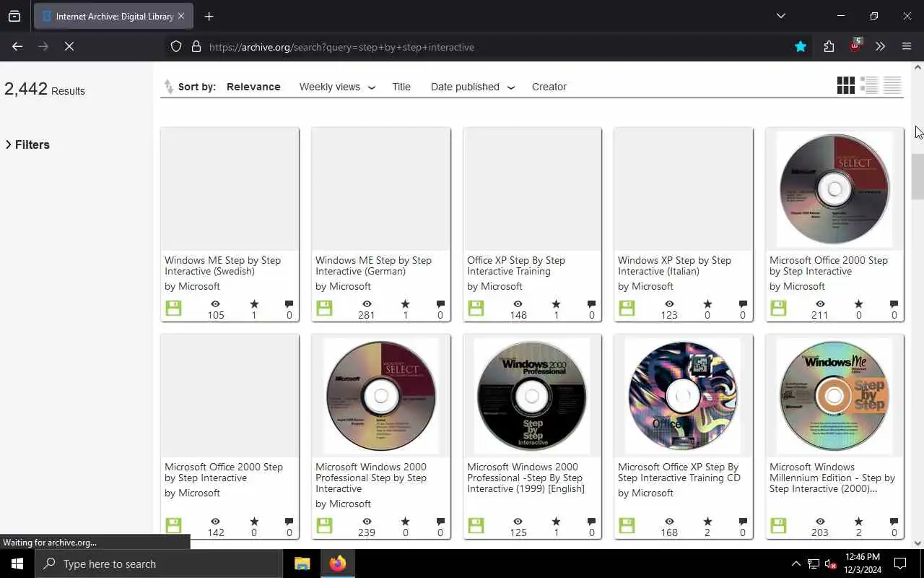Image resolution: width=924 pixels, height=578 pixels.
Task: Click favorites star on Office XP Training card
Action: click(x=556, y=304)
